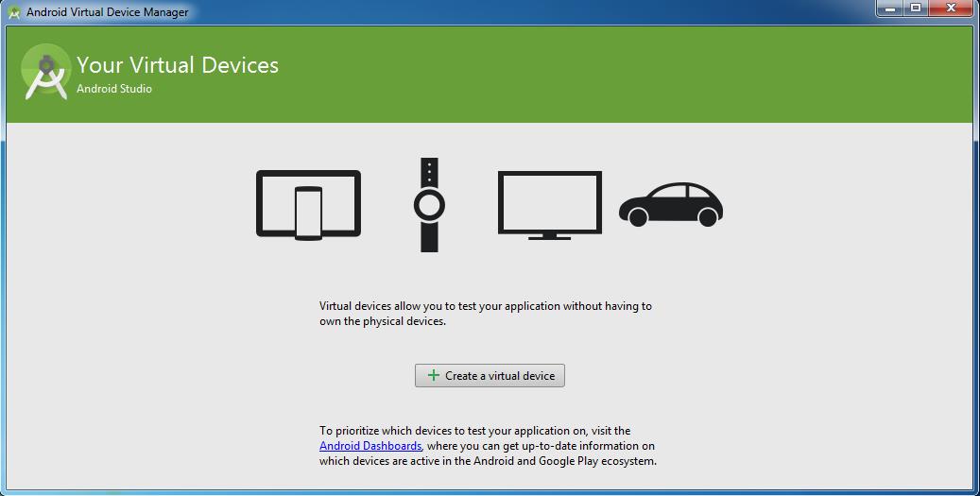Image resolution: width=980 pixels, height=496 pixels.
Task: Click the 'To prioritize which devices' paragraph
Action: tap(474, 431)
